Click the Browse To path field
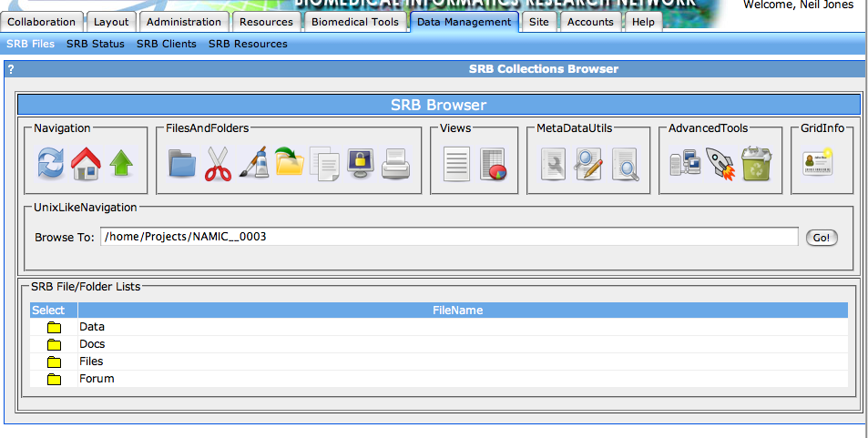The width and height of the screenshot is (868, 438). tap(449, 237)
